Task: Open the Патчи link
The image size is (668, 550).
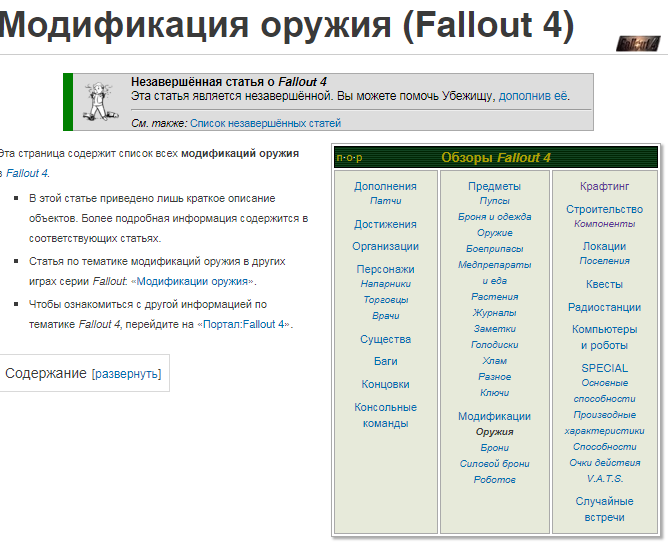Action: coord(385,201)
